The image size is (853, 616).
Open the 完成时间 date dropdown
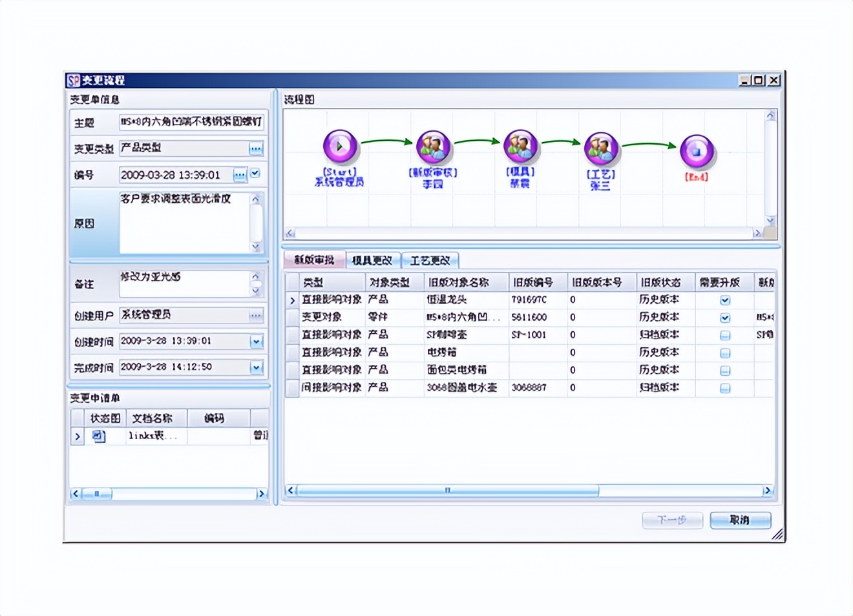tap(257, 367)
